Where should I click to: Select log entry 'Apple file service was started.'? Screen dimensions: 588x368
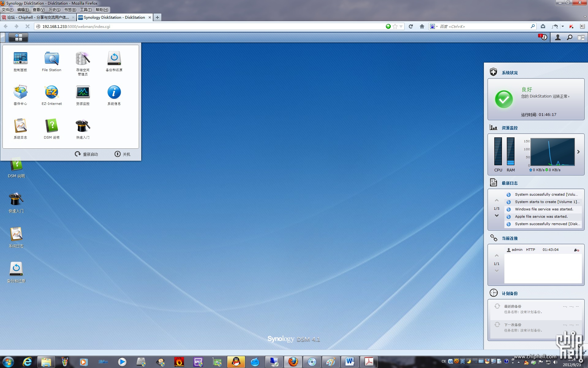[543, 217]
